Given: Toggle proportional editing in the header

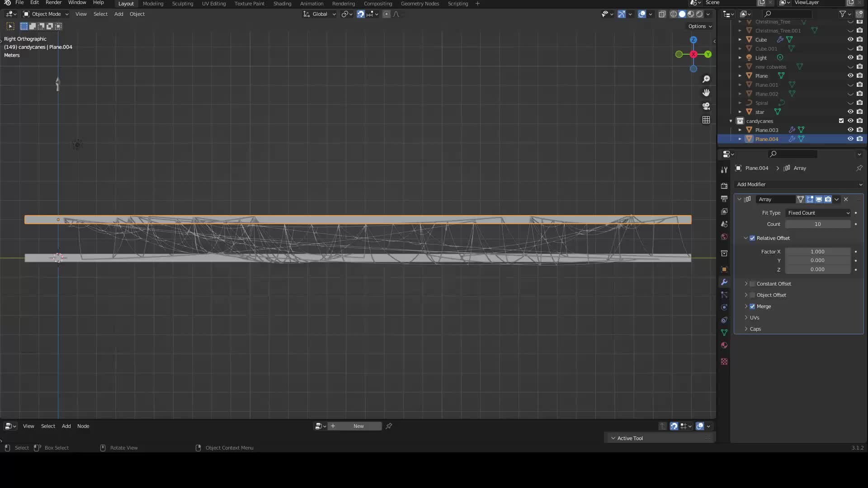Looking at the screenshot, I should [387, 14].
